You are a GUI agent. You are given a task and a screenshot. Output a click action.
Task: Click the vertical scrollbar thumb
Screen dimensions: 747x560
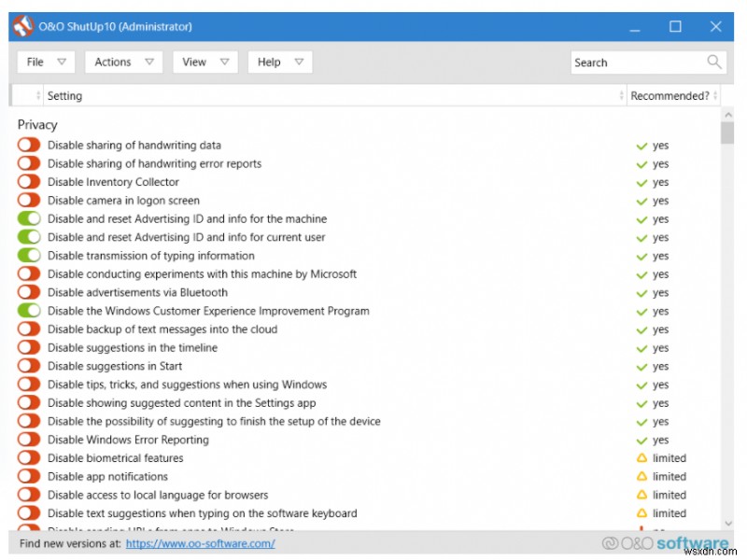727,131
